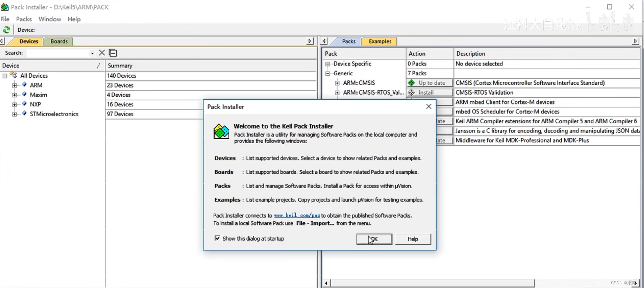This screenshot has height=288, width=644.
Task: Expand the ARM::CMSIS-RTOS_Val pack node
Action: pos(337,92)
